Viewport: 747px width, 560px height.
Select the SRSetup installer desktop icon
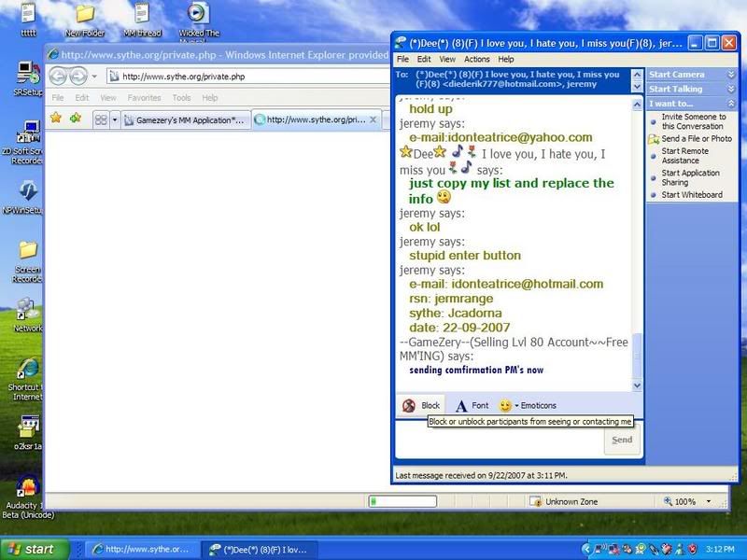click(x=28, y=78)
